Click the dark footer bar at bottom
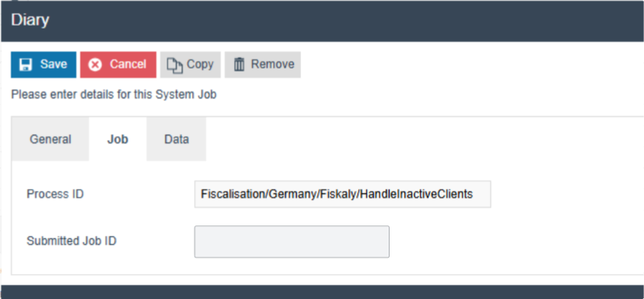This screenshot has width=644, height=299. 322,292
